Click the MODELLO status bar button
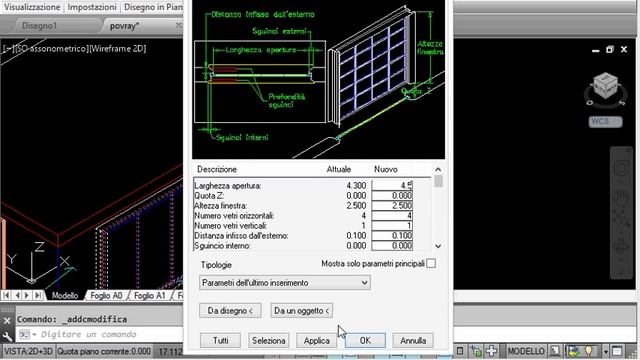 (526, 351)
